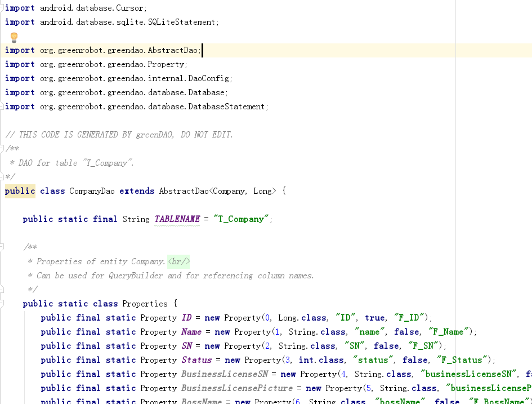Click the yellow lightbulb quick-fix icon
532x404 pixels.
pos(14,37)
